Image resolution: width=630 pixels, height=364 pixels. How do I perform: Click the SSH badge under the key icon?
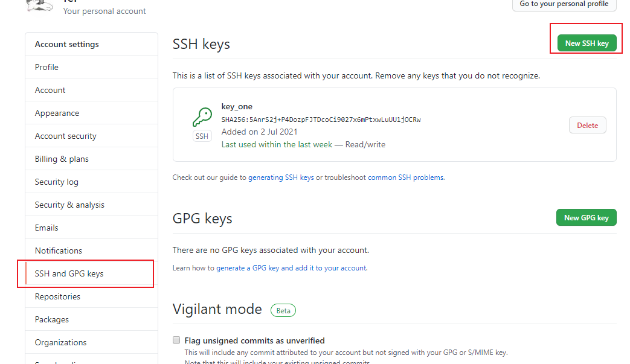(x=202, y=136)
